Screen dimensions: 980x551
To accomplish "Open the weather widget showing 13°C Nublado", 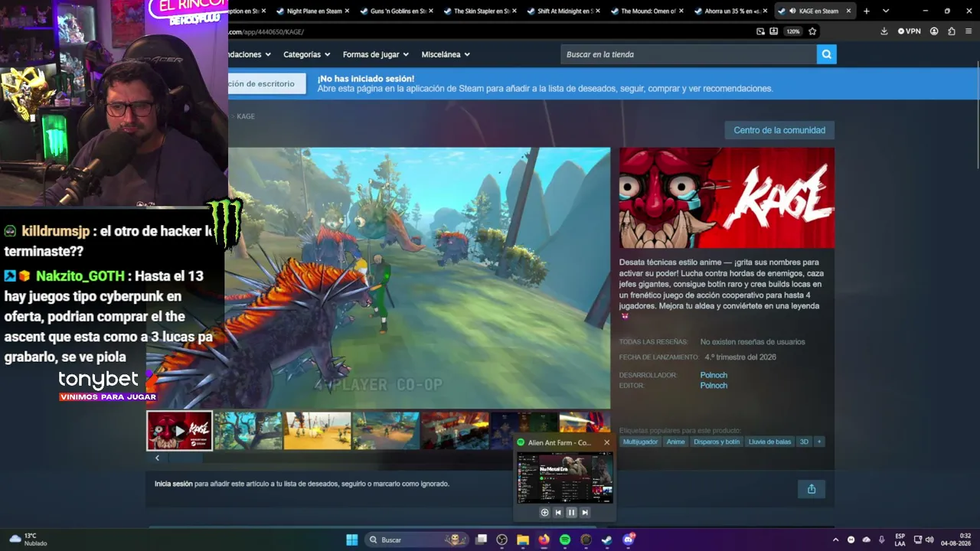I will 30,540.
